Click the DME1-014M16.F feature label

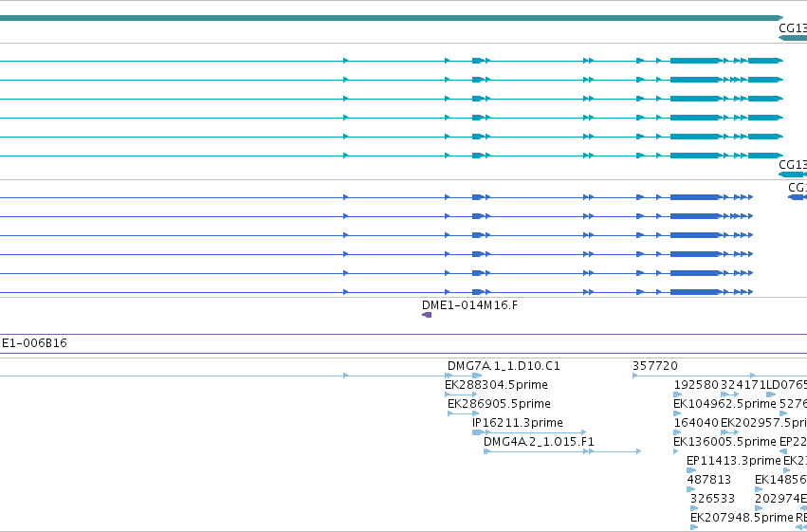469,305
